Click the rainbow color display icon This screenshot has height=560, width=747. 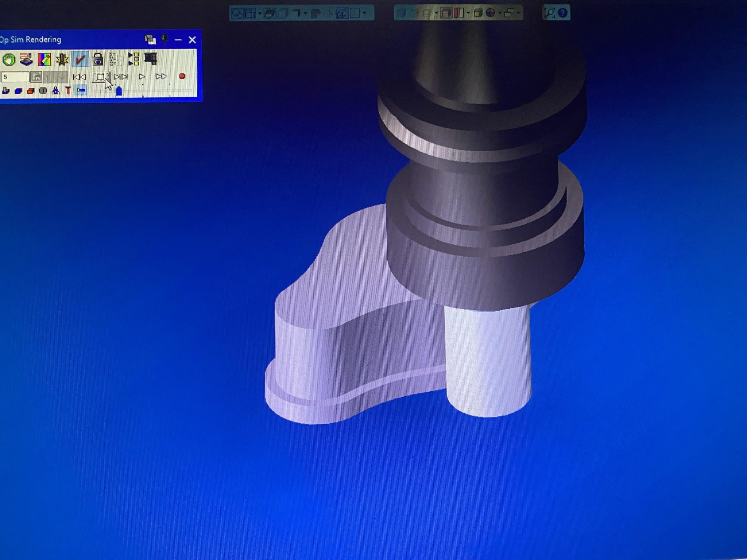click(44, 59)
